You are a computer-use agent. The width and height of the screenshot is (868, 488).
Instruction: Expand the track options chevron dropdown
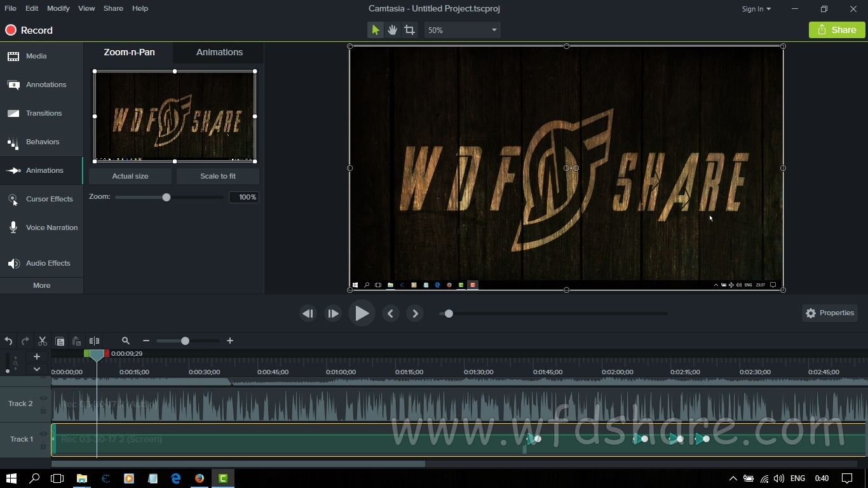click(x=37, y=369)
